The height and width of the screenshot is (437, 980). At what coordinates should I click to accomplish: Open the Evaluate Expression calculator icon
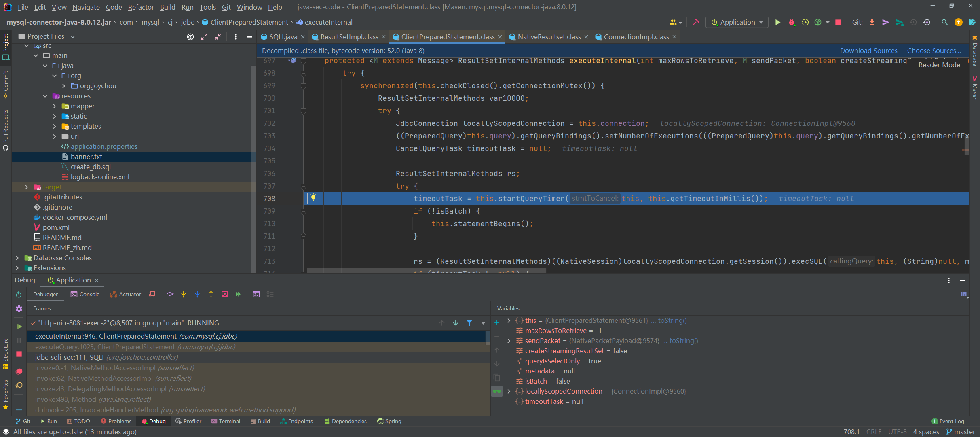coord(256,294)
